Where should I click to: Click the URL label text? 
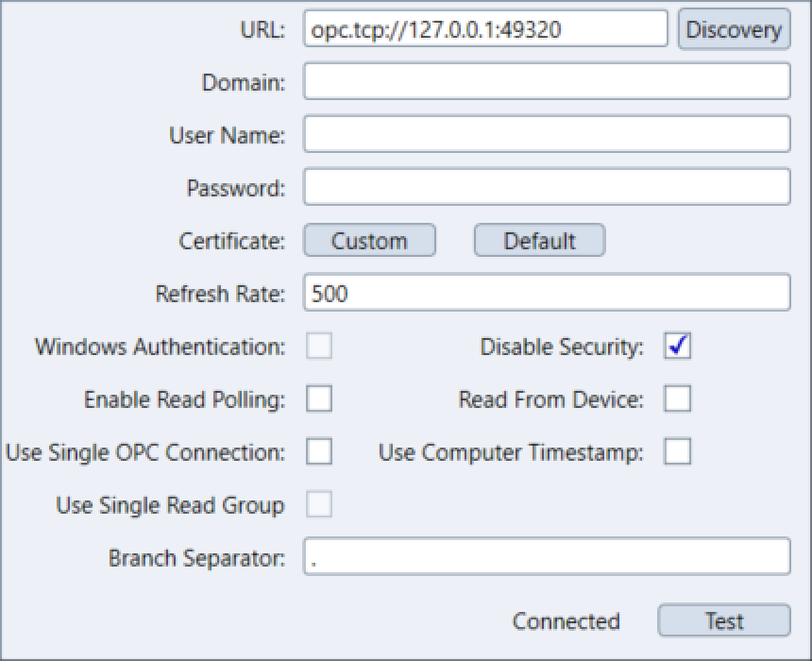262,29
